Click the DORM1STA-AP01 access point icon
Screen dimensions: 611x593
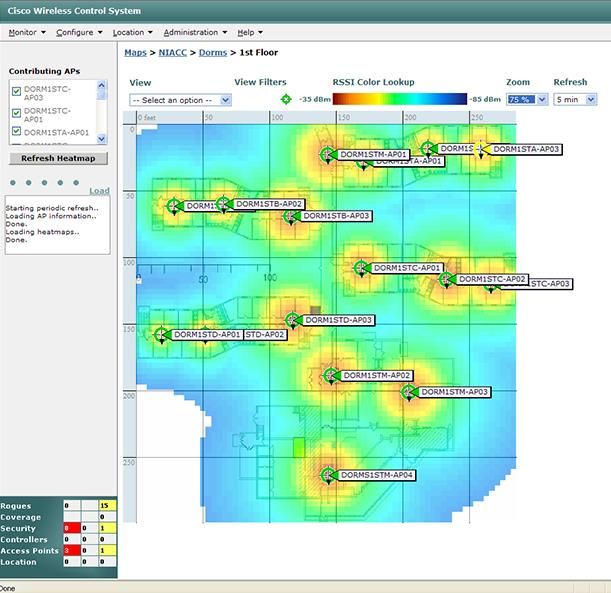pos(363,164)
